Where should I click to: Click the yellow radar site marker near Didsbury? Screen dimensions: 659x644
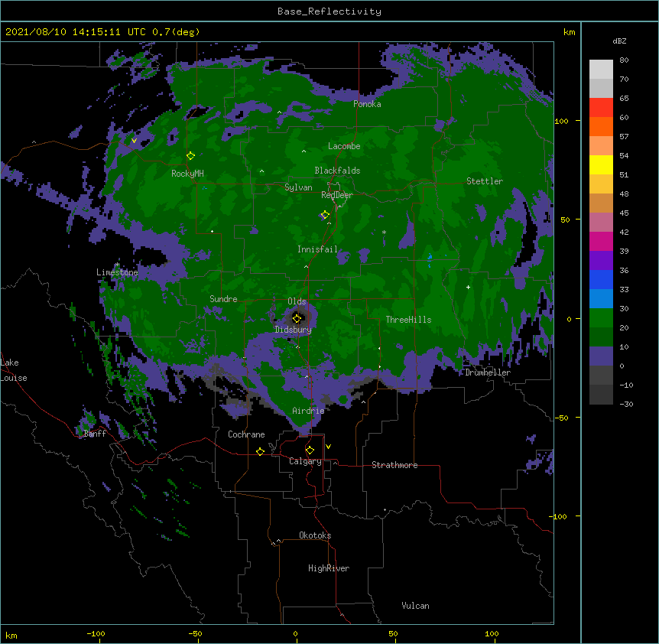pos(297,319)
